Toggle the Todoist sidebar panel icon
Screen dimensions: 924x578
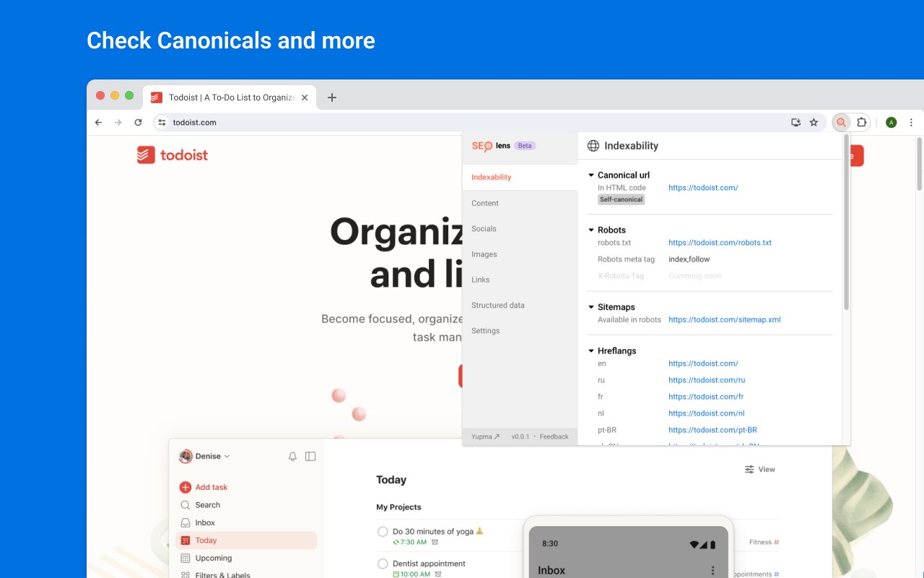[310, 457]
